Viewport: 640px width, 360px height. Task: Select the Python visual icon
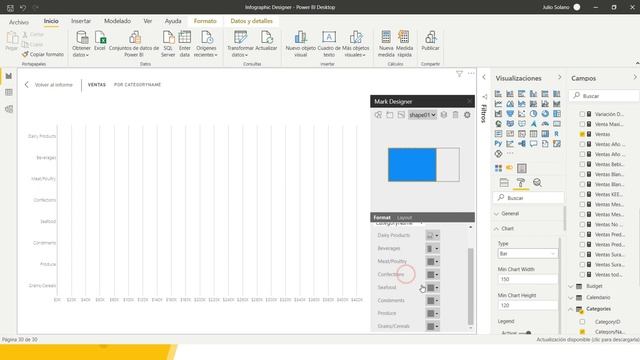498,144
